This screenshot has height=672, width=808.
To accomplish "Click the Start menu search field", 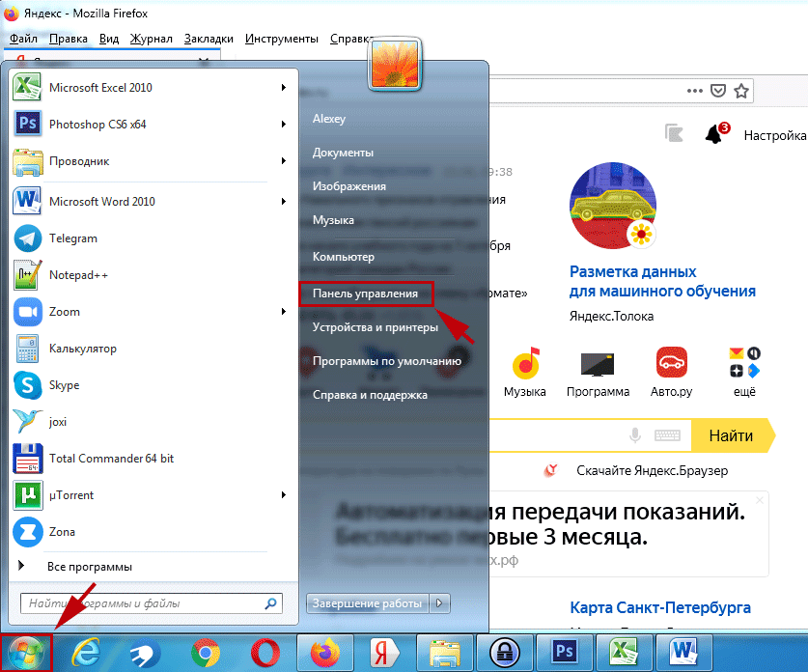I will pyautogui.click(x=145, y=603).
